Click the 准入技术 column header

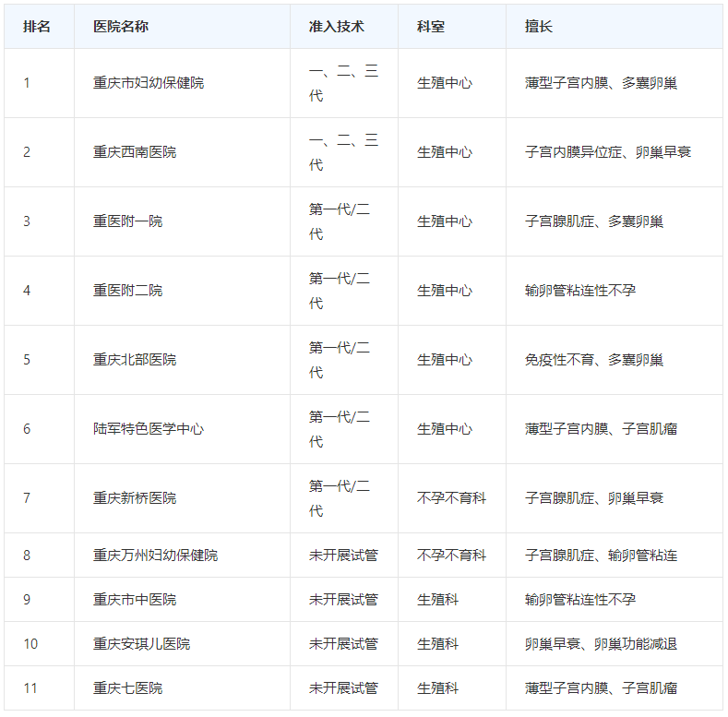(336, 27)
